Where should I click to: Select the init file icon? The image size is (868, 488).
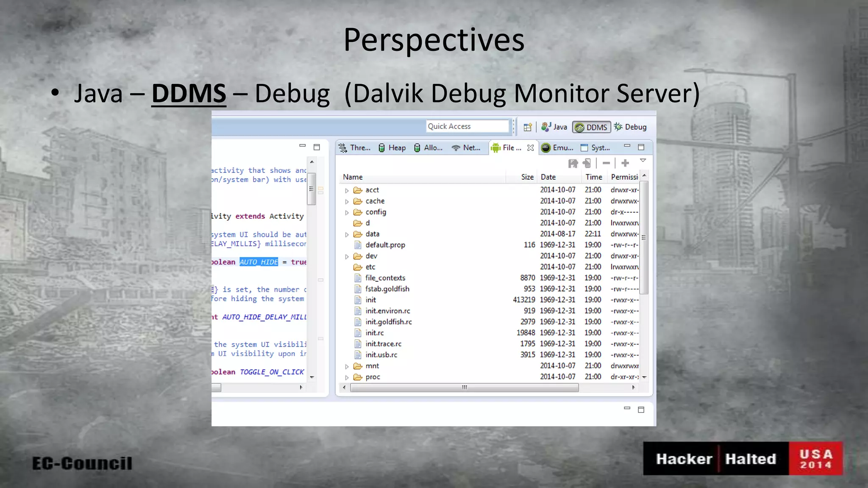point(358,300)
